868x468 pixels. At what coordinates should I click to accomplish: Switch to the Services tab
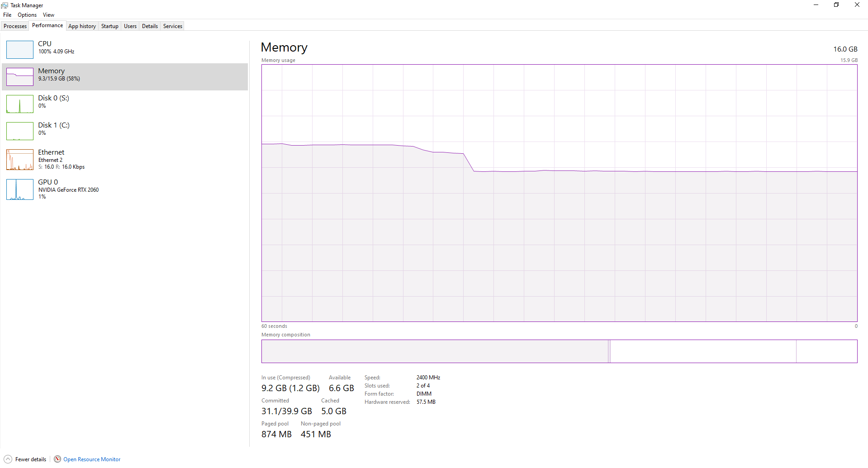173,26
